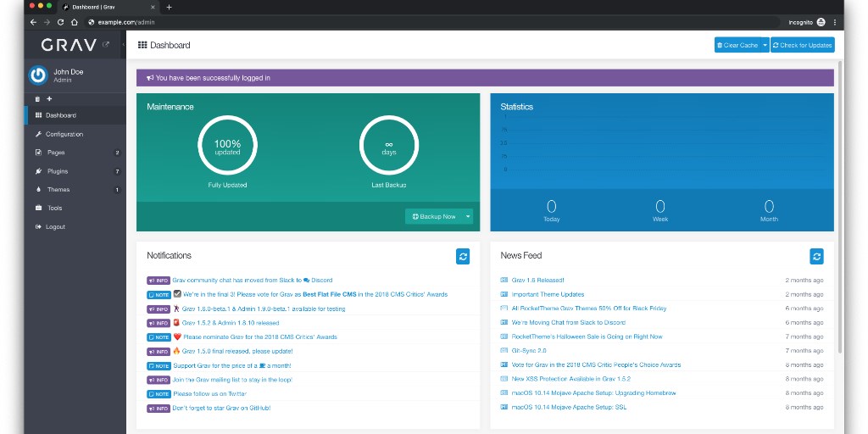This screenshot has height=434, width=868.
Task: Click the Backup Now button
Action: [434, 216]
